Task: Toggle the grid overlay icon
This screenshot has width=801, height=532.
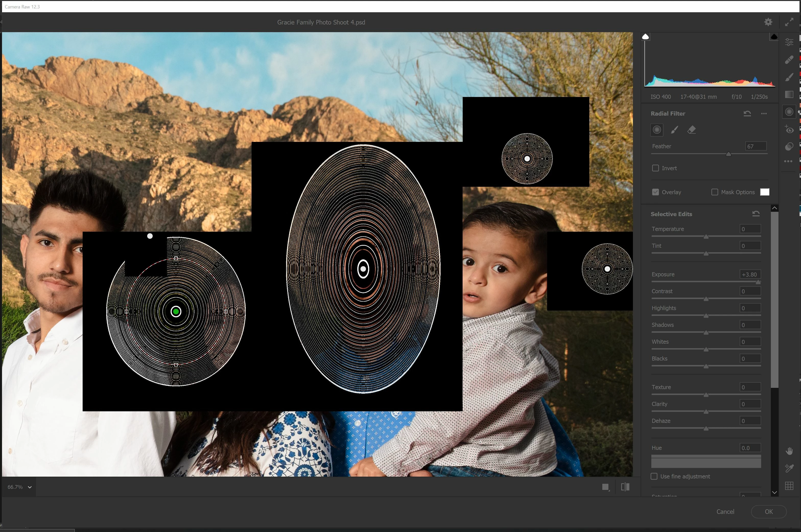Action: point(789,486)
